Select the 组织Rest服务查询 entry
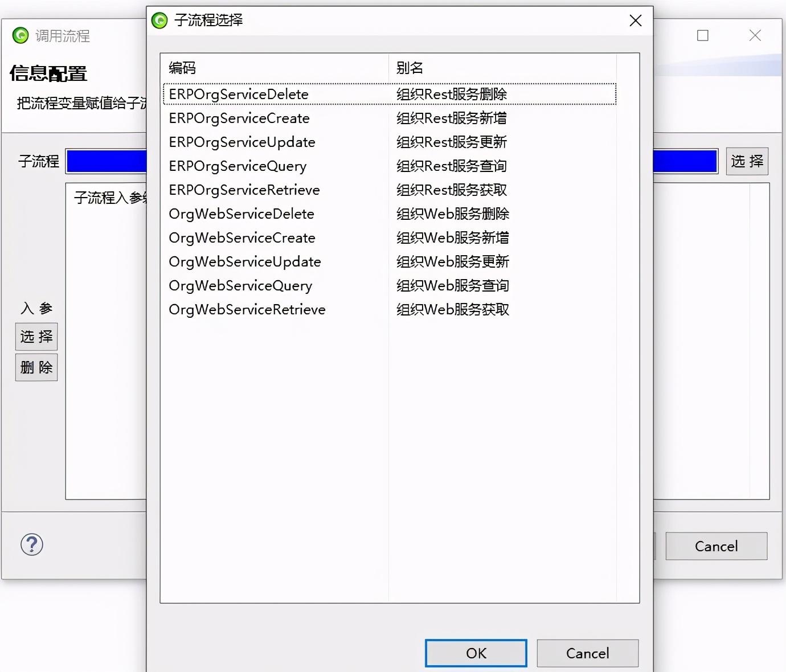The width and height of the screenshot is (786, 672). [452, 166]
